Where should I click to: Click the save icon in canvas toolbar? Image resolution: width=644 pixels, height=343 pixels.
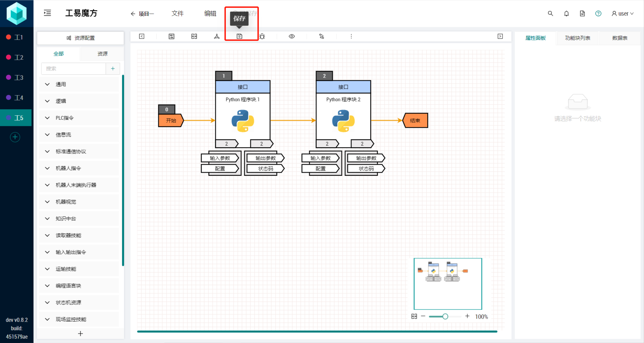[239, 36]
